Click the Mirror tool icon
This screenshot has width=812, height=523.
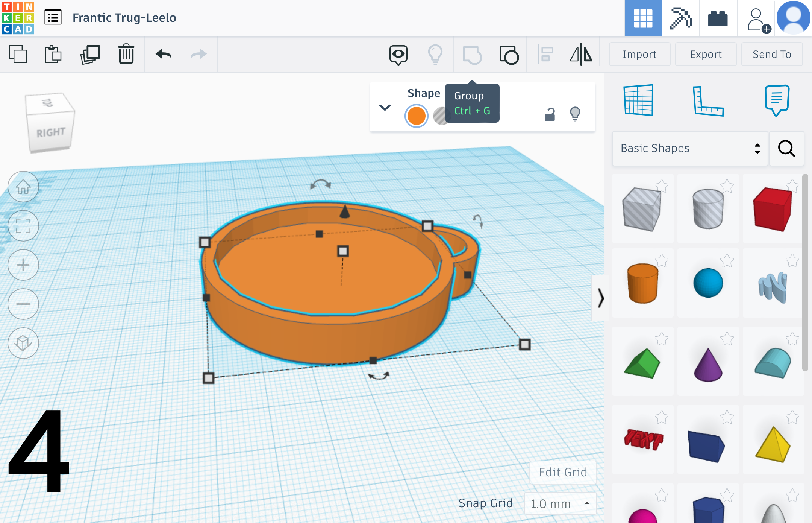pos(581,55)
